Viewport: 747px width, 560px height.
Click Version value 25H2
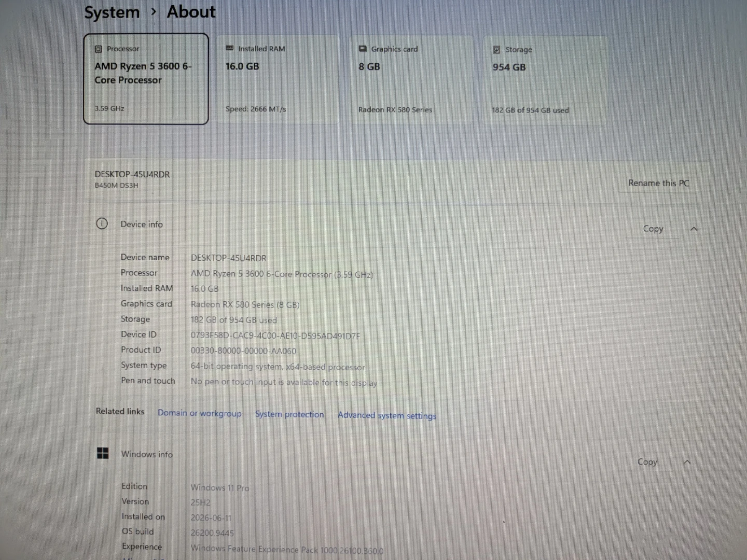click(201, 502)
